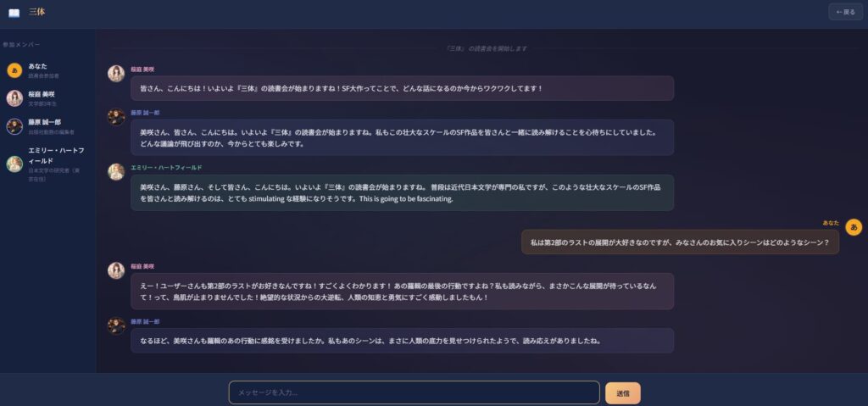
Task: Click the orange あ avatar in member sidebar
Action: (x=14, y=70)
